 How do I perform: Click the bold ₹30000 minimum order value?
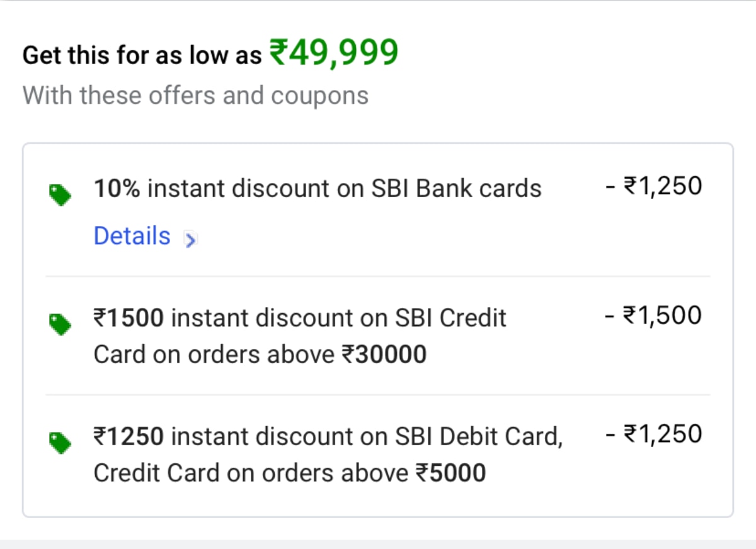tap(384, 355)
